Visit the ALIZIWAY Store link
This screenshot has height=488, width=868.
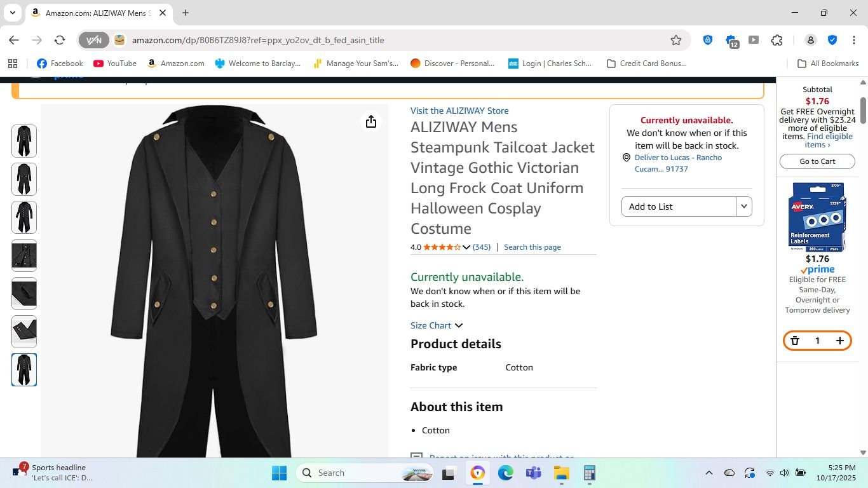[459, 111]
